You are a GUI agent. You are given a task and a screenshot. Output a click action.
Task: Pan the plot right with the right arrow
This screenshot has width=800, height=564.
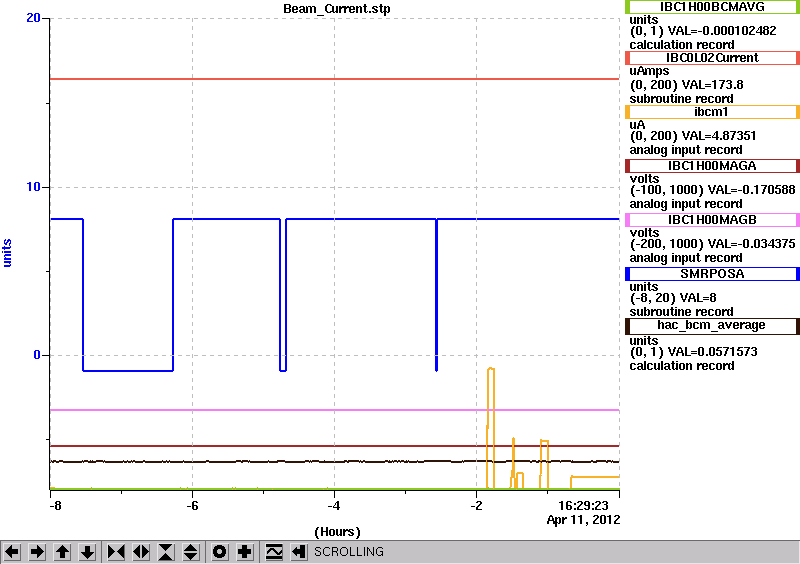pos(37,552)
